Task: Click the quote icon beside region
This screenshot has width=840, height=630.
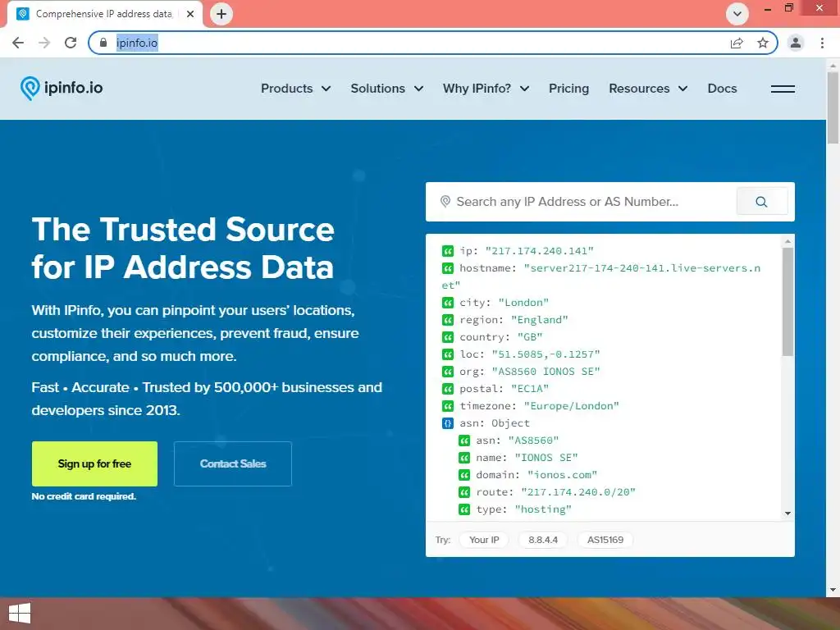Action: point(448,320)
